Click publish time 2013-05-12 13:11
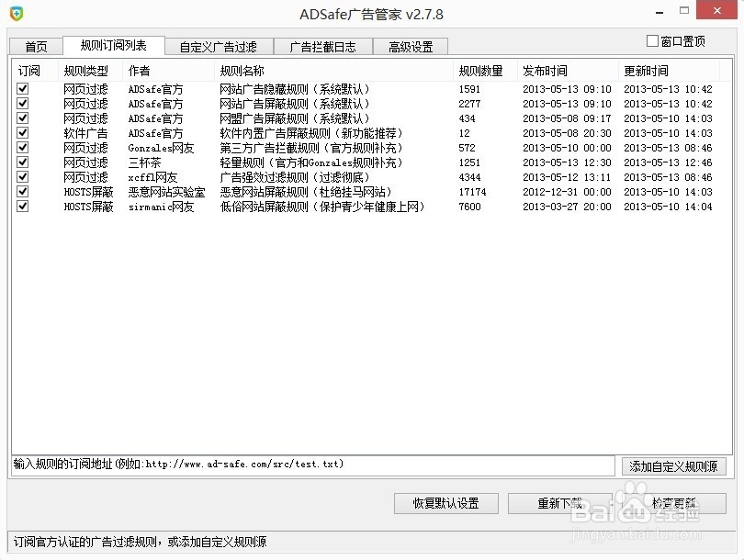744x560 pixels. pyautogui.click(x=567, y=177)
